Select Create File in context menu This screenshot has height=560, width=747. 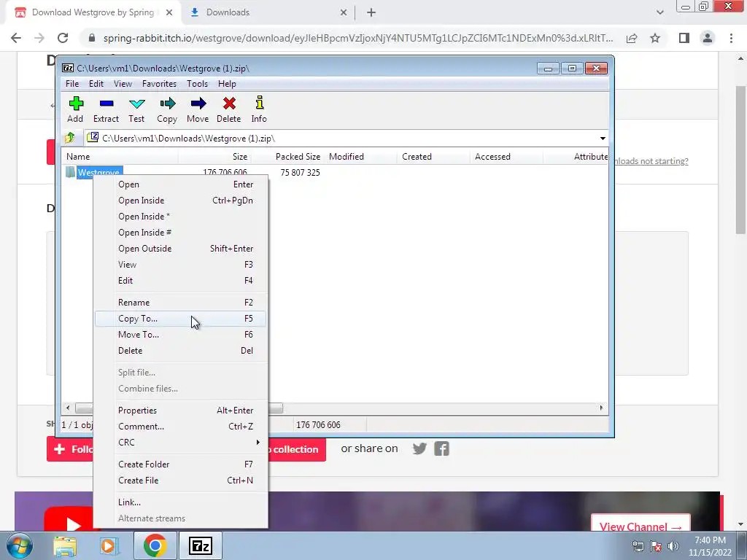(x=181, y=481)
